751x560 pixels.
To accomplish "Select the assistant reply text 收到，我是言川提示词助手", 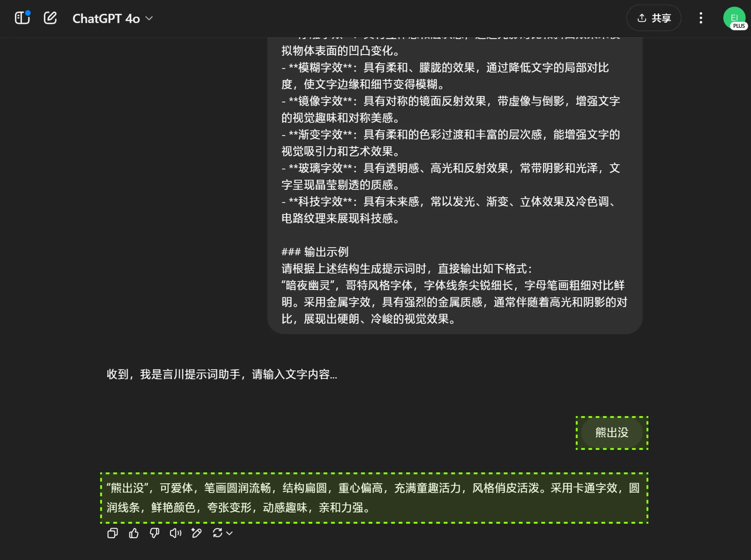I will [222, 374].
